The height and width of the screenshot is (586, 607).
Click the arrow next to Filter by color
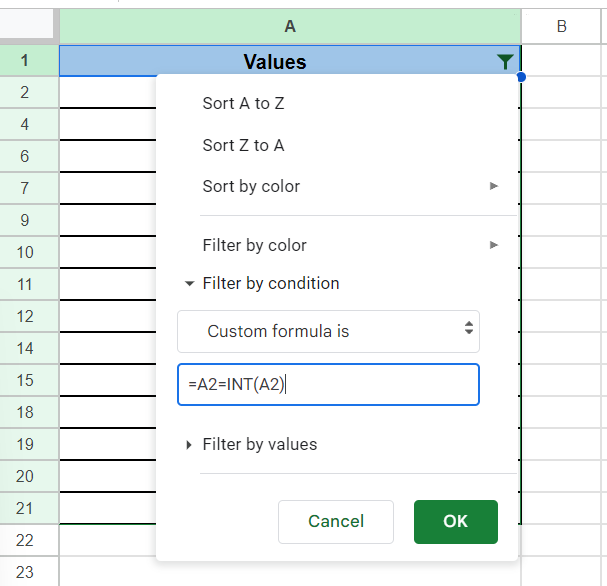click(x=494, y=245)
